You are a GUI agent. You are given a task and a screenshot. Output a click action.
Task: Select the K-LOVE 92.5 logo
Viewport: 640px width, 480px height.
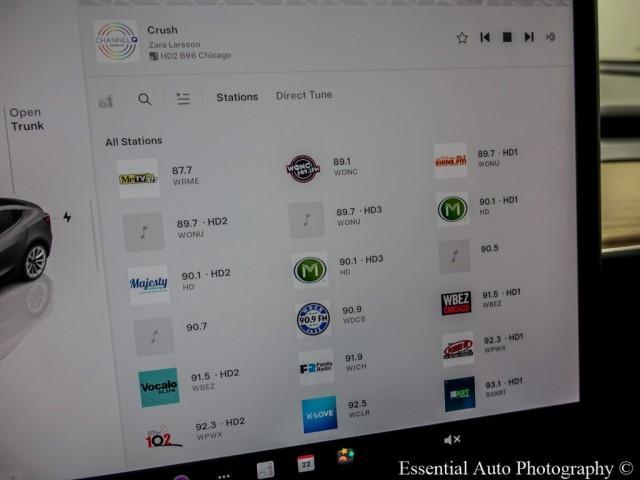(x=320, y=414)
